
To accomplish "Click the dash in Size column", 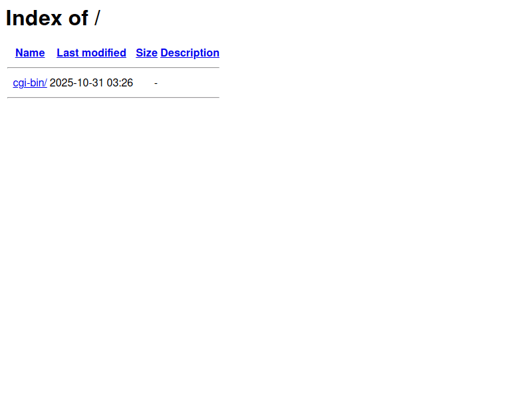I will tap(156, 82).
